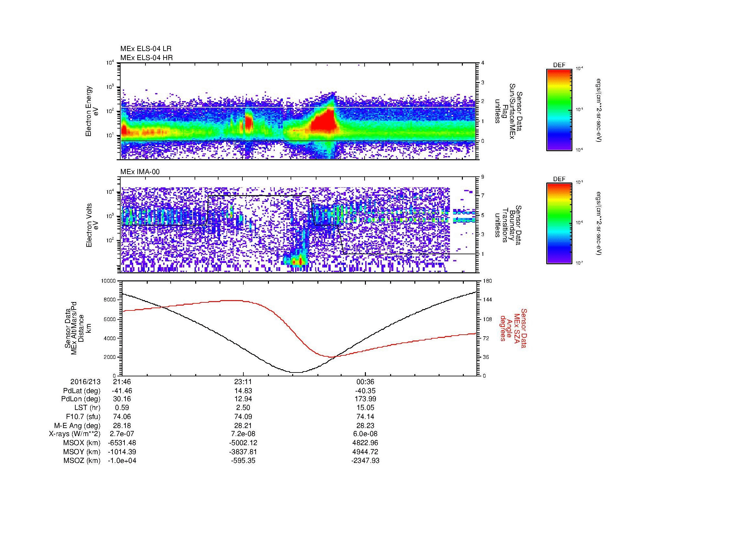
Task: Click the date label '2016/213'
Action: (x=85, y=382)
